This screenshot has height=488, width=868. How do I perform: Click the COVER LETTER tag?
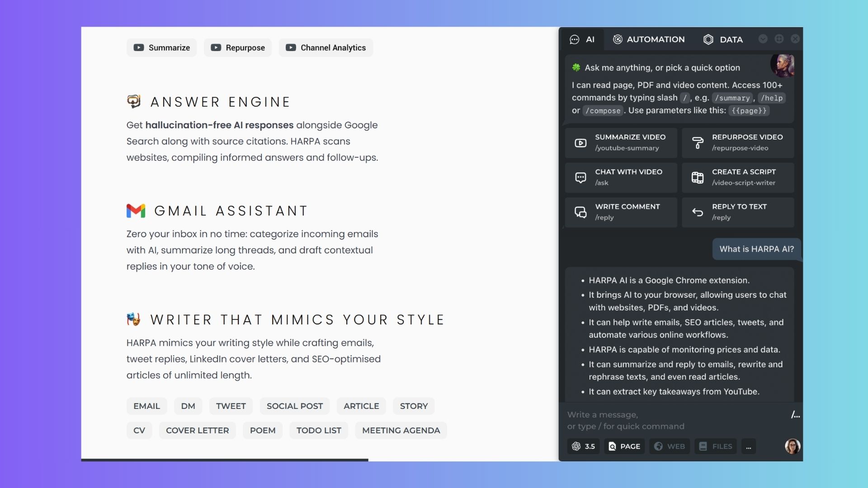click(197, 431)
